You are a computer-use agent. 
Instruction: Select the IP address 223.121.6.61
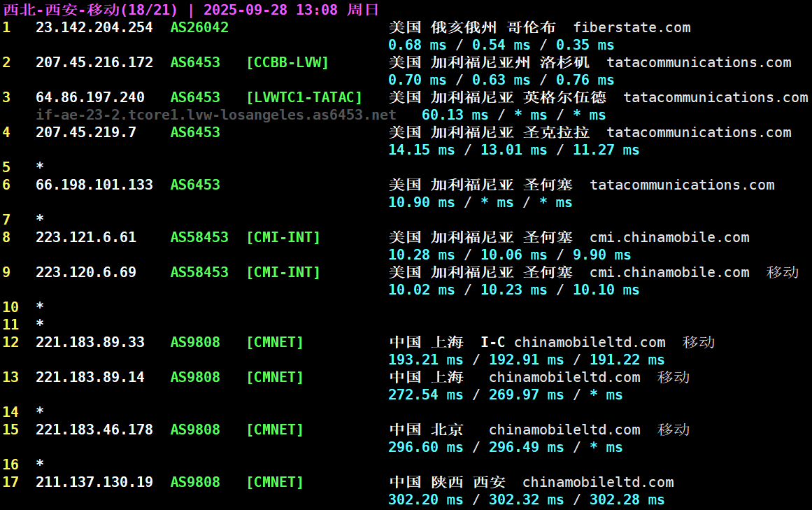[x=85, y=237]
